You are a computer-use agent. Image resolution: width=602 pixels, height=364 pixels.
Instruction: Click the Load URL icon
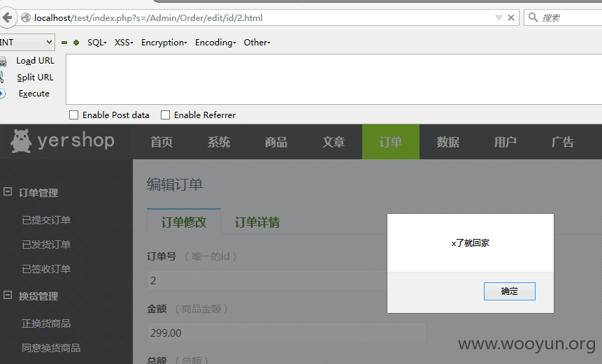(3, 61)
